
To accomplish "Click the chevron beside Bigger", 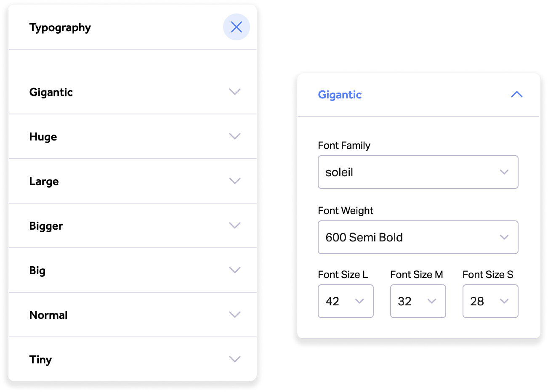I will tap(234, 225).
